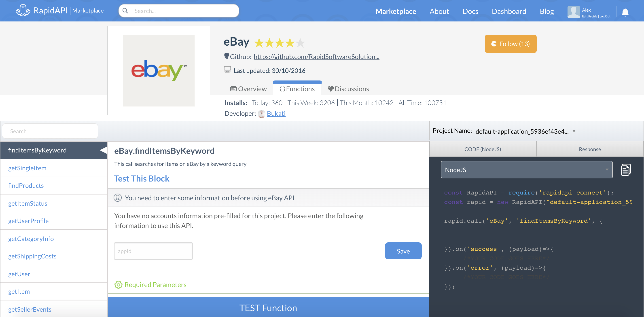Click Log Out link

tap(605, 16)
